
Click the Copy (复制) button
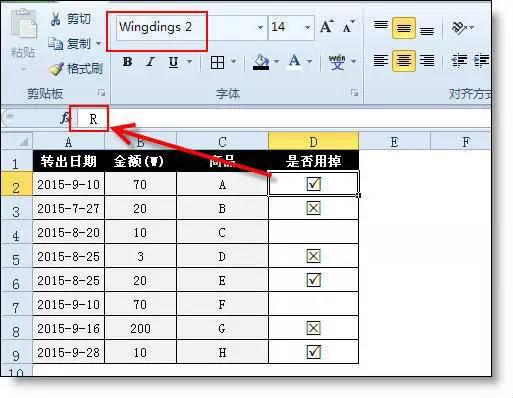[69, 43]
